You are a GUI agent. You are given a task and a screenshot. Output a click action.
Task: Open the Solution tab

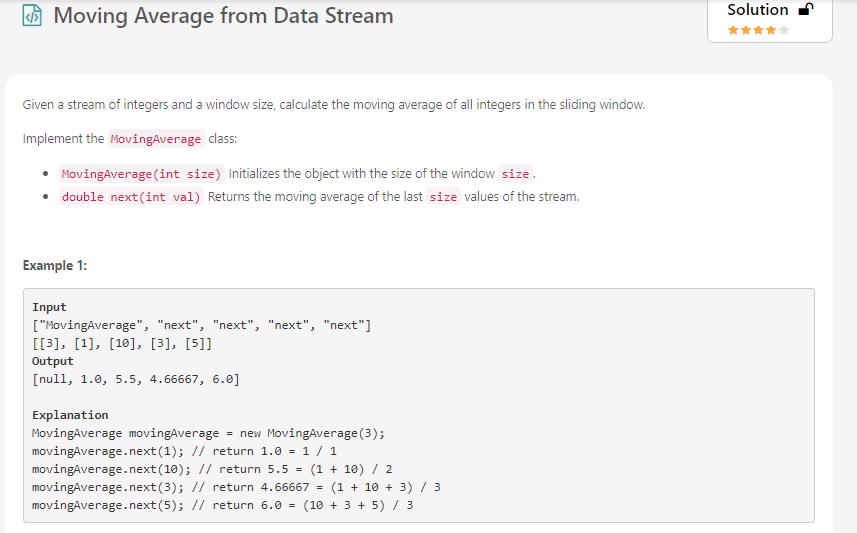coord(757,10)
